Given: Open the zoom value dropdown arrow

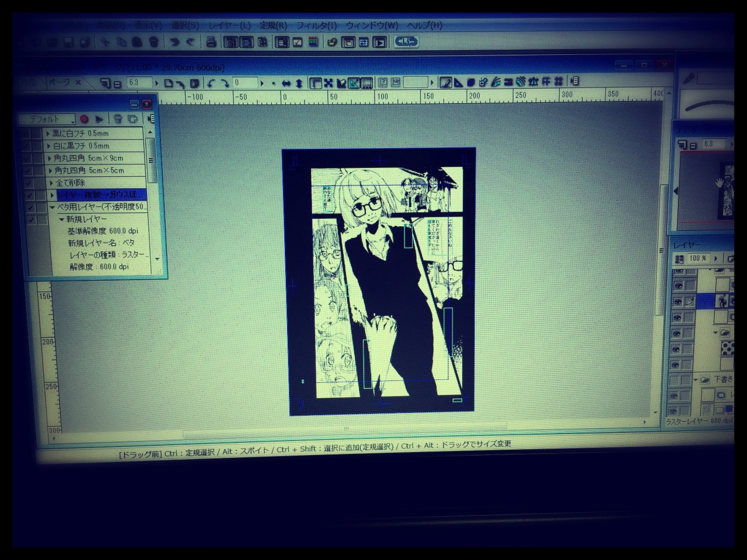Looking at the screenshot, I should (x=156, y=83).
